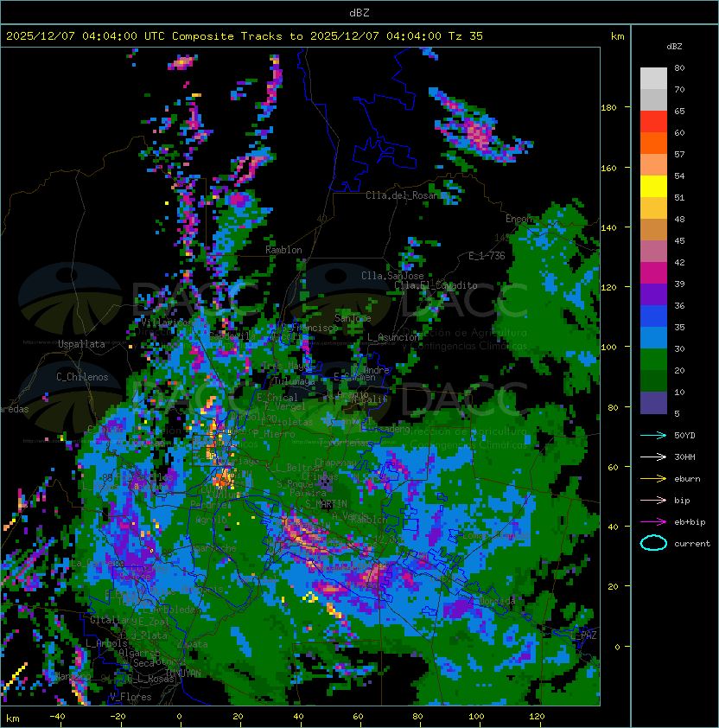
Task: Click the Chapanay map label
Action: tap(335, 463)
